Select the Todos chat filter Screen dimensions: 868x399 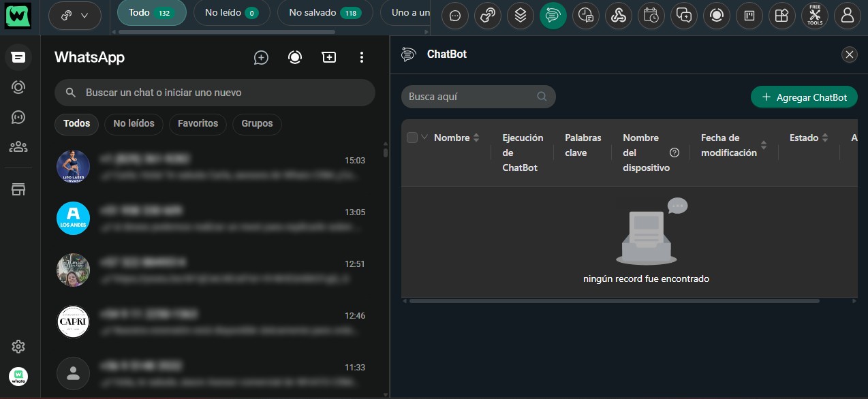(x=77, y=123)
